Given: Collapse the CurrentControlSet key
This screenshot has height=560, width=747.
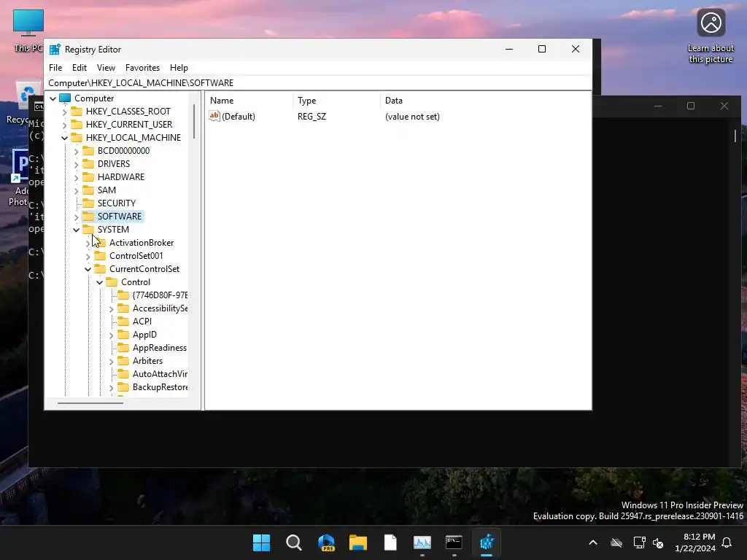Looking at the screenshot, I should [x=88, y=270].
